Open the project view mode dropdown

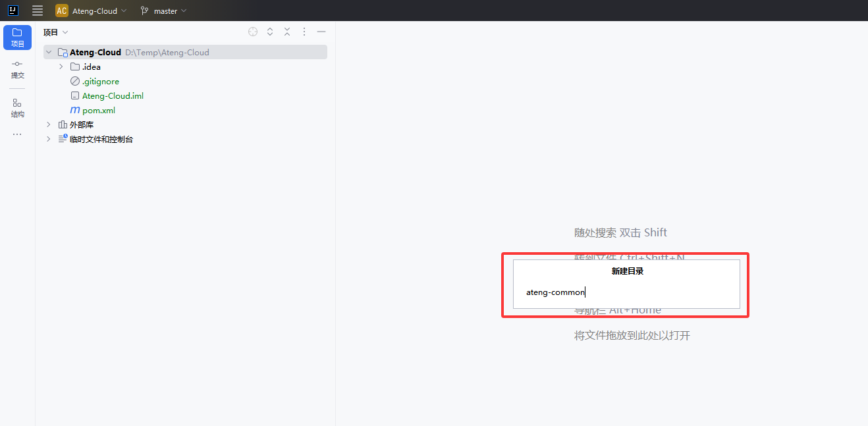coord(56,32)
